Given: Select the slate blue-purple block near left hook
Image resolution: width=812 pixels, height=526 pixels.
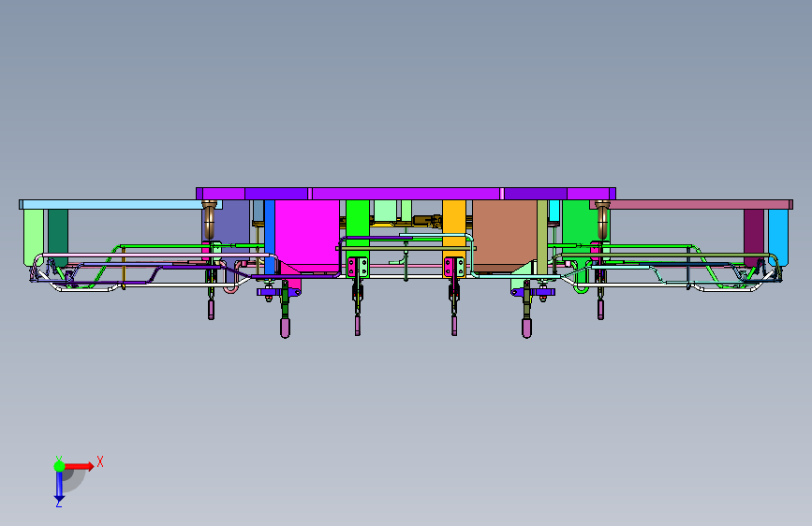Looking at the screenshot, I should [232, 227].
